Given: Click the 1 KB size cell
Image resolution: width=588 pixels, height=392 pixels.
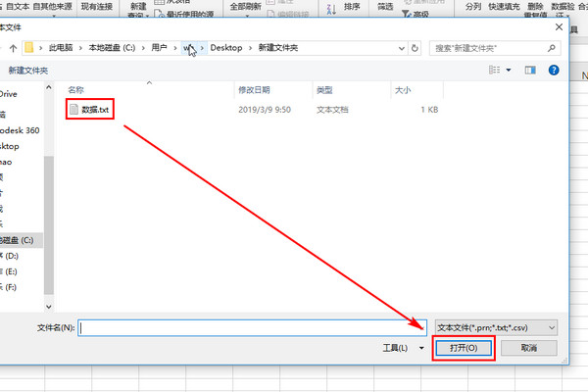Looking at the screenshot, I should [x=429, y=110].
